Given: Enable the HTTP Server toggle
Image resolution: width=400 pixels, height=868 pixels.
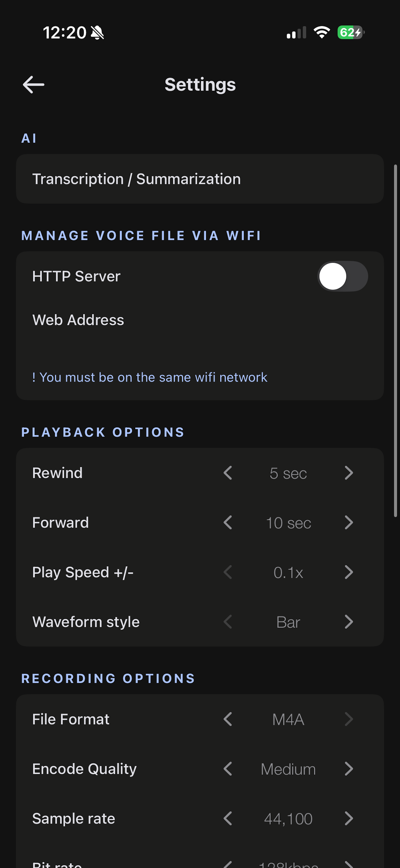Looking at the screenshot, I should (343, 276).
